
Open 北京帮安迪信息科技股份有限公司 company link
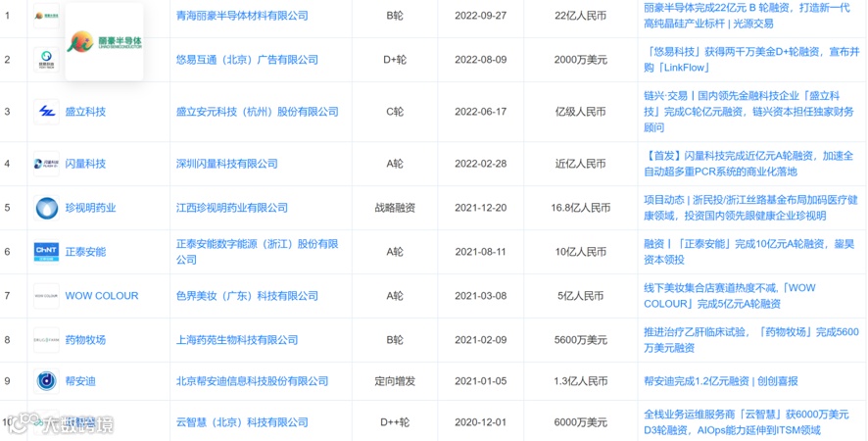[x=253, y=381]
